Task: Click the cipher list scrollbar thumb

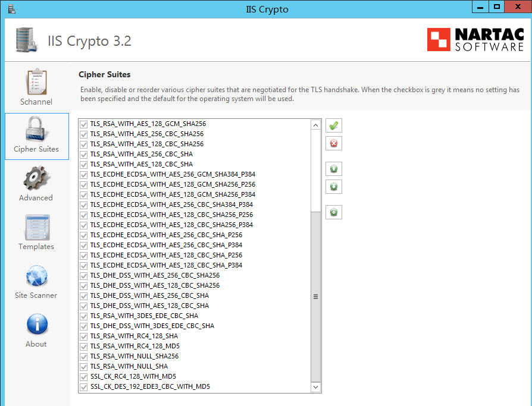Action: [316, 295]
